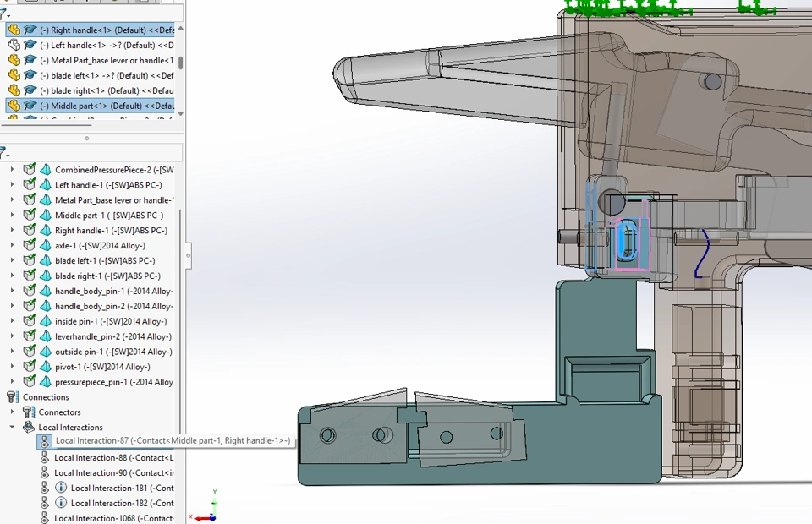The width and height of the screenshot is (812, 524).
Task: Click the solid body icon beside CombinedPressurePiece-2
Action: [46, 170]
